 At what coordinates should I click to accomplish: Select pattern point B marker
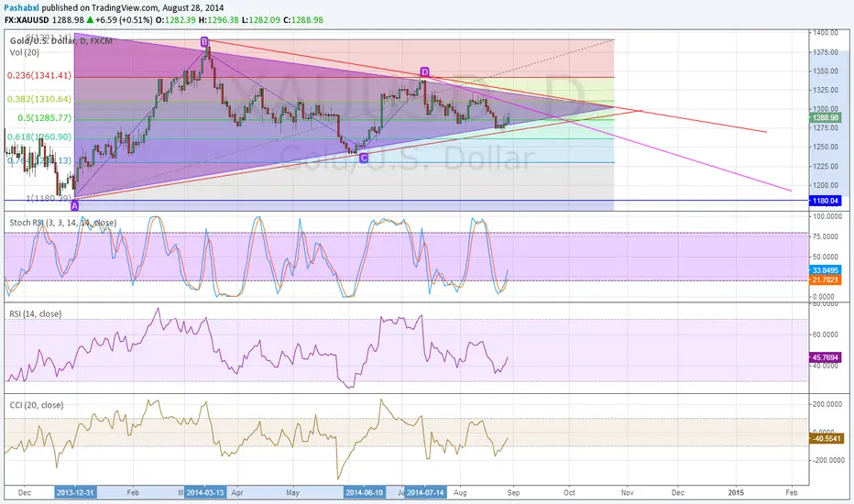click(204, 41)
